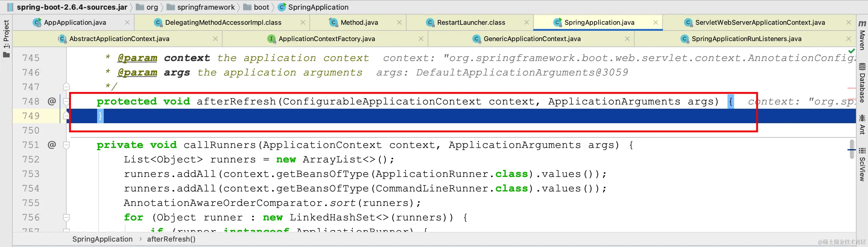Switch to DelegatingMethodAccessorImpl.class tab
Viewport: 868px width, 247px height.
point(223,22)
